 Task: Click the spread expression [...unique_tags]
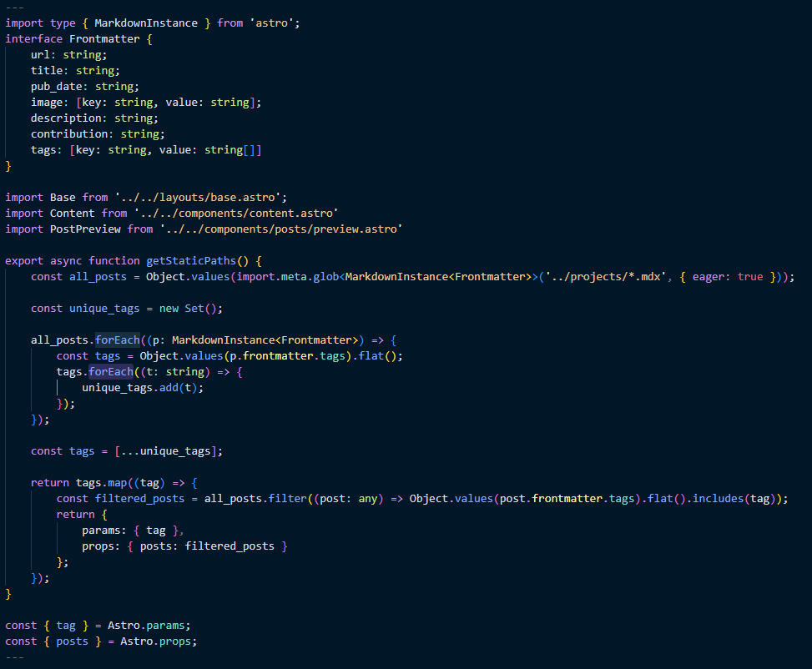(x=169, y=450)
